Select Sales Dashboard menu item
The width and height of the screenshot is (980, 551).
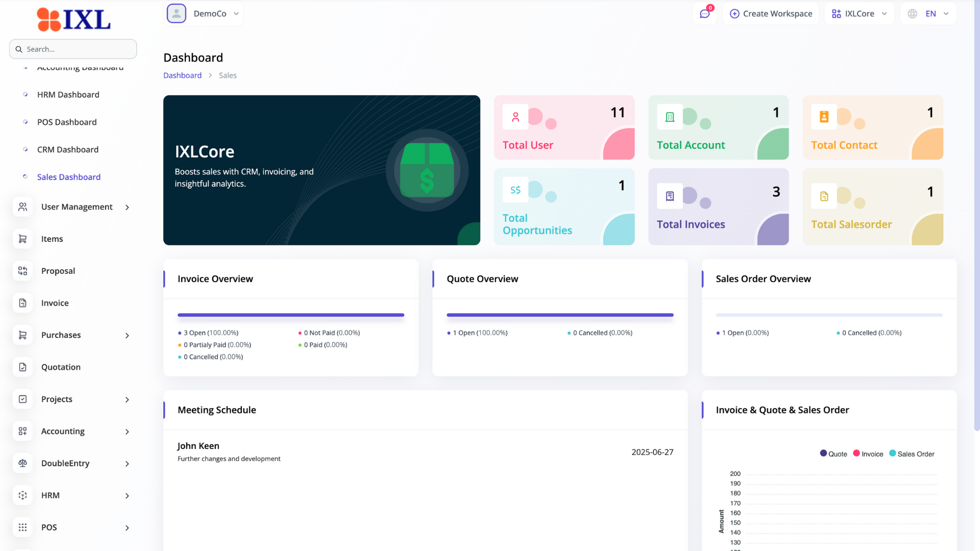pos(69,177)
